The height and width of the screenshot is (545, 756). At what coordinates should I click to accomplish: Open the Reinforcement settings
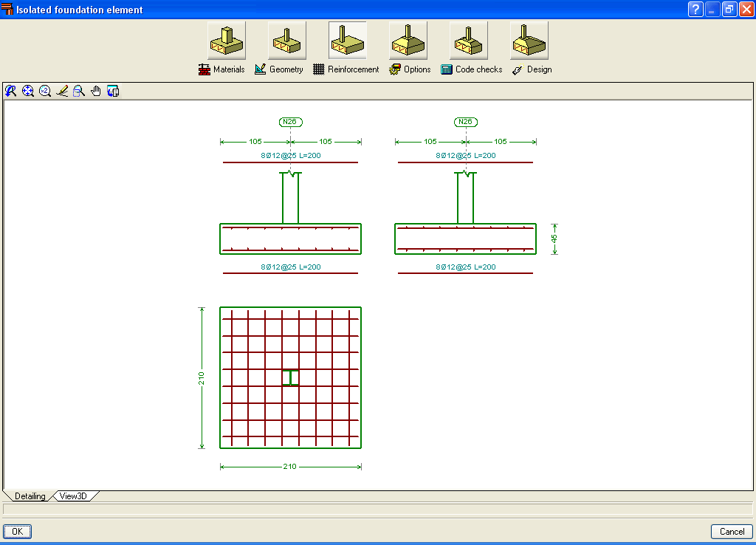point(346,69)
